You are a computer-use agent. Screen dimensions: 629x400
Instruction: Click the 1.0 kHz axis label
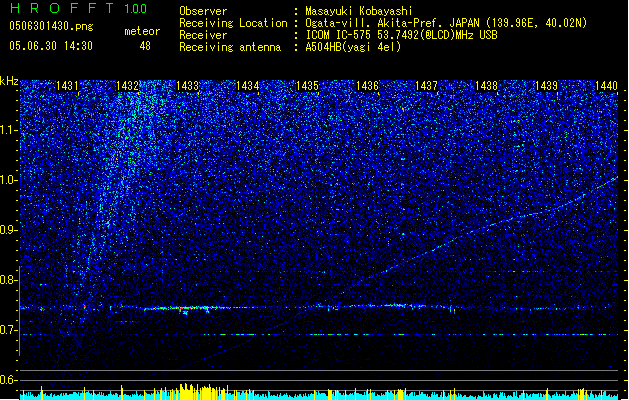(8, 180)
